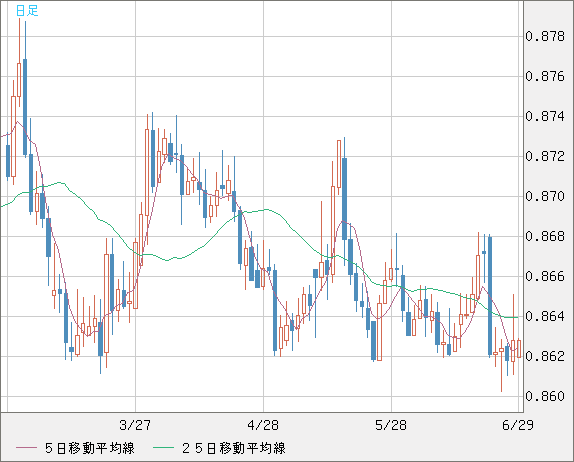Image resolution: width=574 pixels, height=462 pixels.
Task: Click the 0.870 price axis label
Action: pyautogui.click(x=545, y=196)
